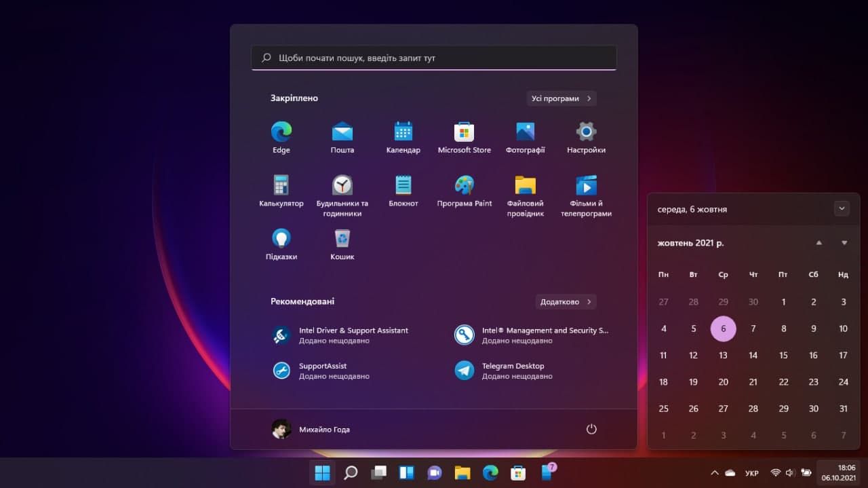
Task: Open Microsoft Store
Action: pos(464,130)
